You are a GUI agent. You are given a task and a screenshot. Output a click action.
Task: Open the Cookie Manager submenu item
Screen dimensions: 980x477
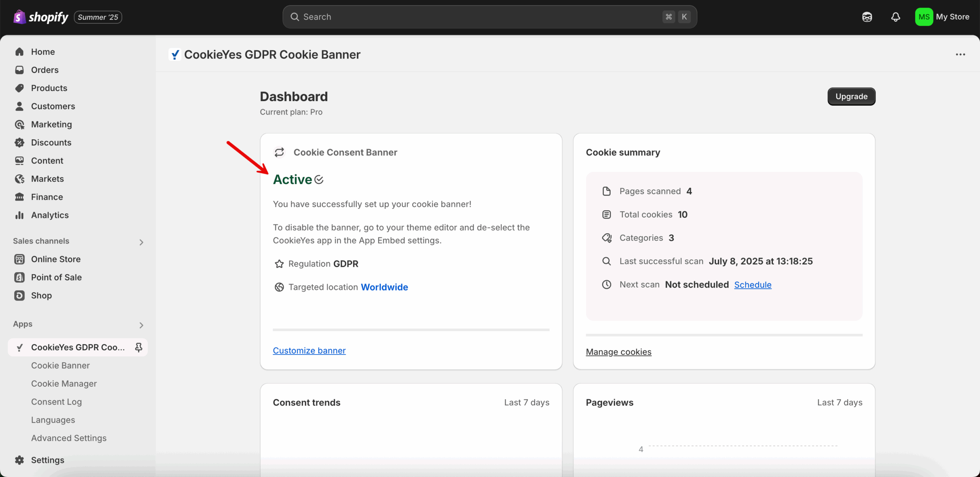tap(64, 384)
